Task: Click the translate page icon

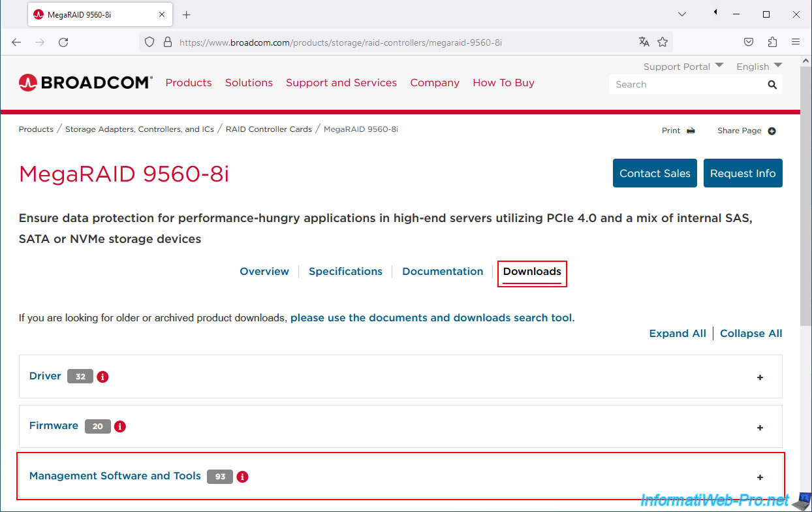Action: [x=644, y=42]
